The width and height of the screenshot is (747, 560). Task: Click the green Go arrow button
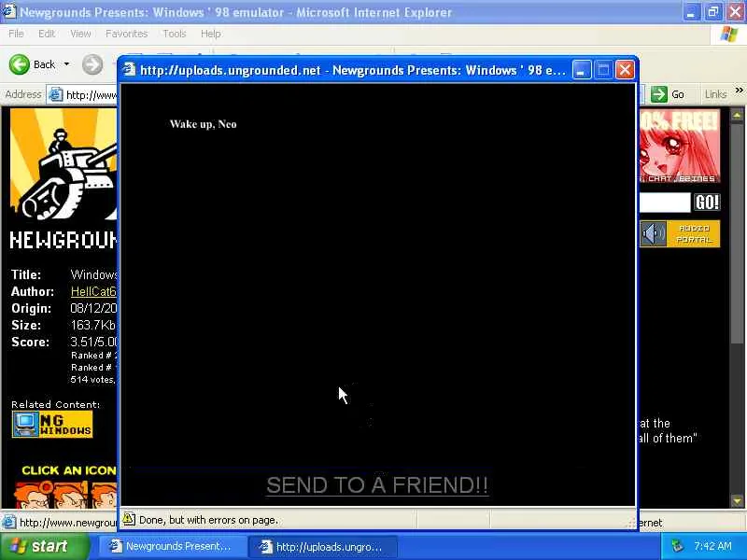coord(659,94)
